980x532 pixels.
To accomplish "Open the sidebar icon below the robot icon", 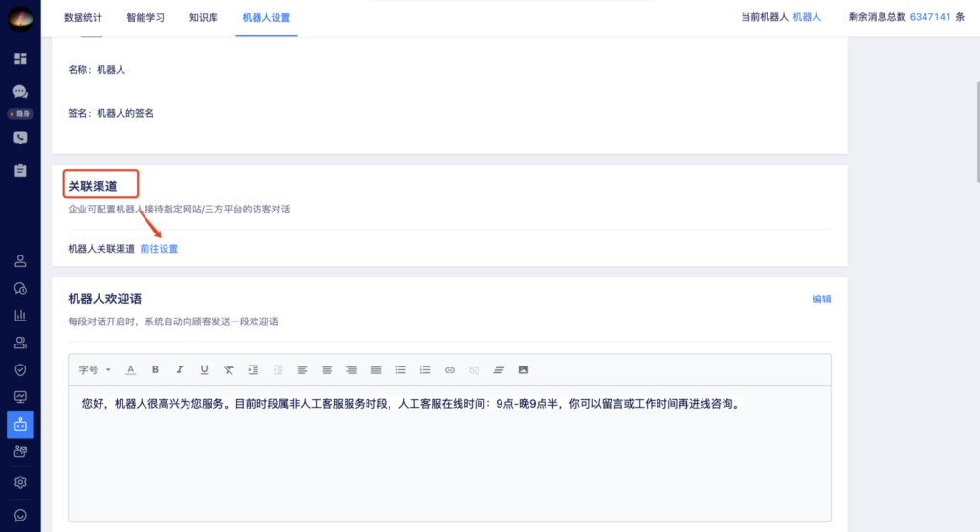I will click(20, 452).
